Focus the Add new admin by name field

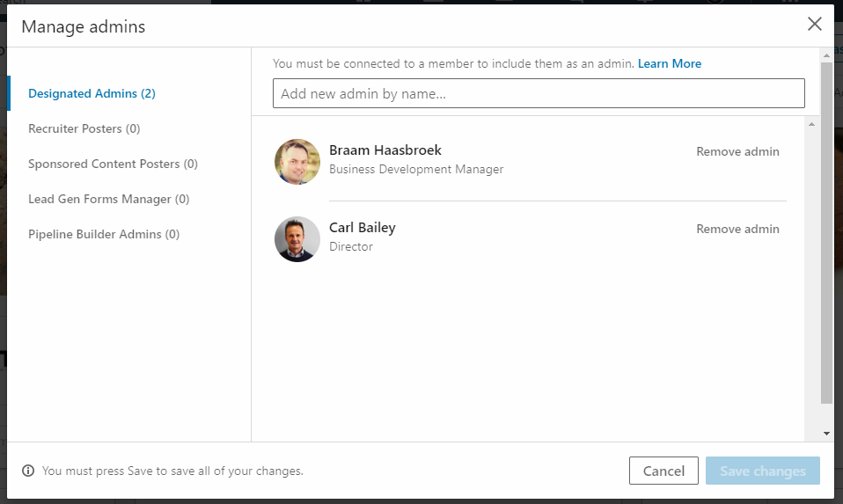coord(539,93)
